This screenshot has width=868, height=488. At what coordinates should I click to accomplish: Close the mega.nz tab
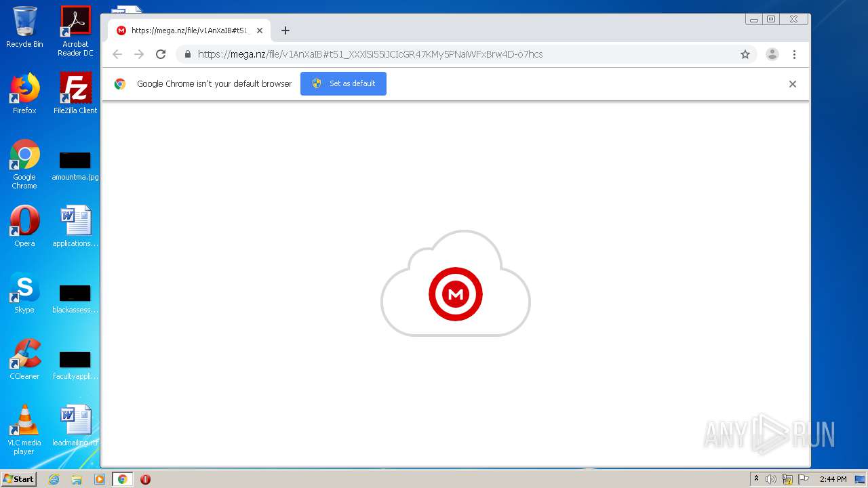click(x=260, y=30)
